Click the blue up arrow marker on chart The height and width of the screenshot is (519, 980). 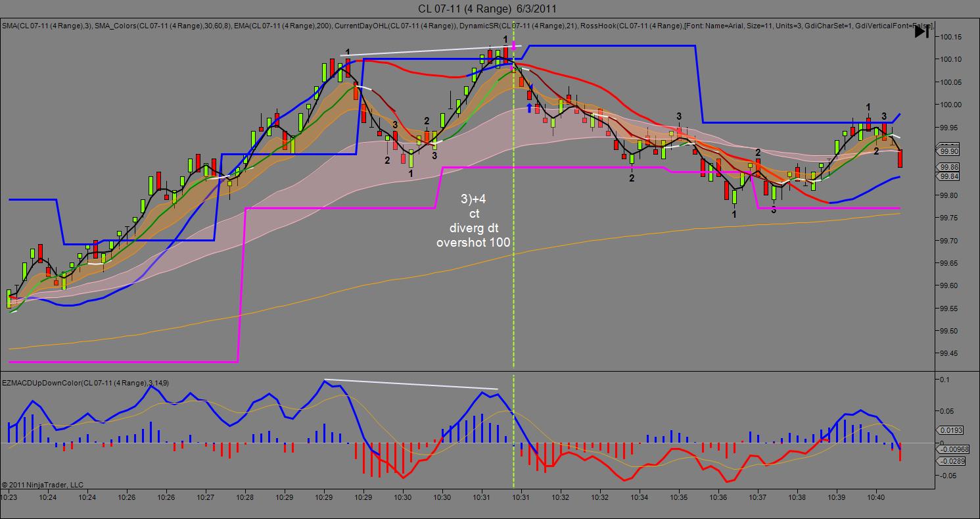click(x=530, y=107)
